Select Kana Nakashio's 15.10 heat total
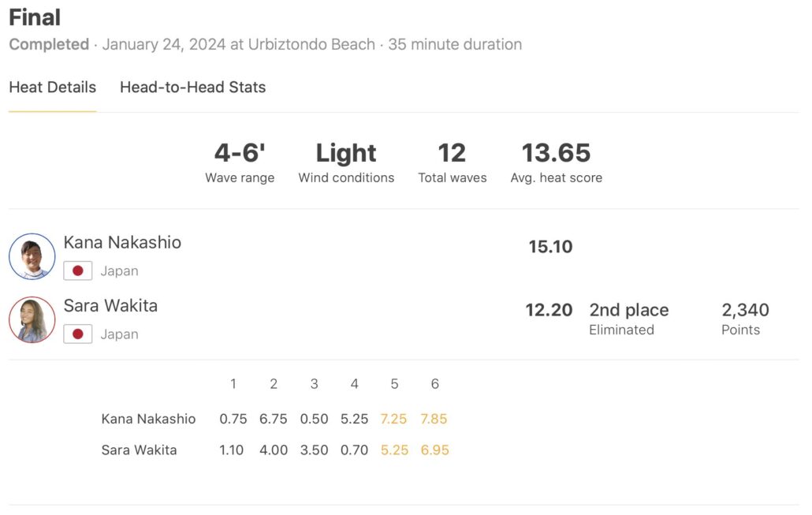Image resolution: width=812 pixels, height=515 pixels. (550, 247)
